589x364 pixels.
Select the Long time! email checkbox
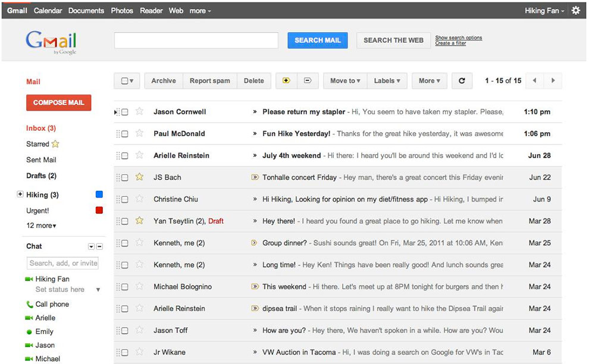point(125,265)
